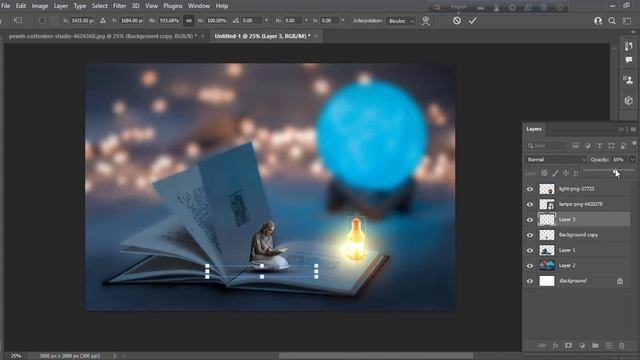Create new fill or adjustment layer icon
The image size is (640, 360).
(582, 346)
